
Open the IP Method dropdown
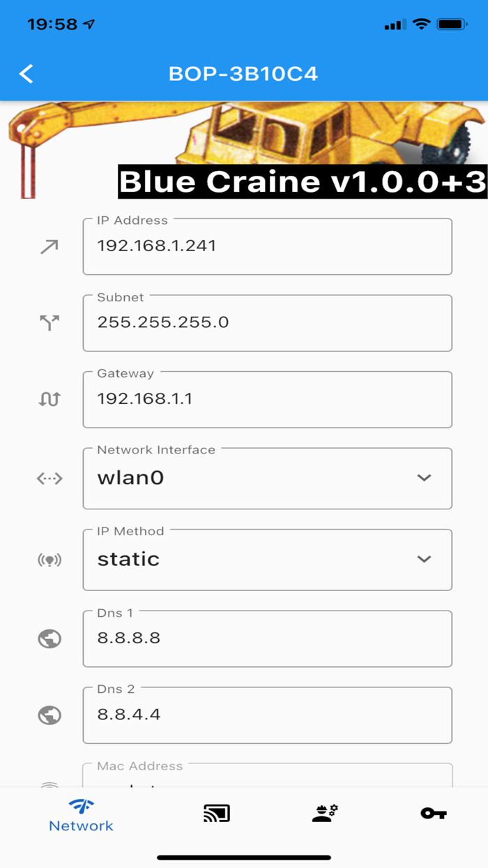point(423,560)
